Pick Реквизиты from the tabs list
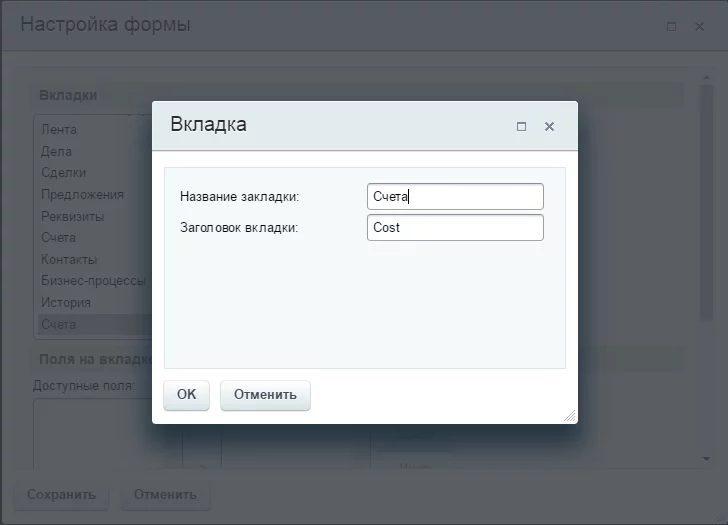Viewport: 728px width, 525px height. tap(72, 217)
